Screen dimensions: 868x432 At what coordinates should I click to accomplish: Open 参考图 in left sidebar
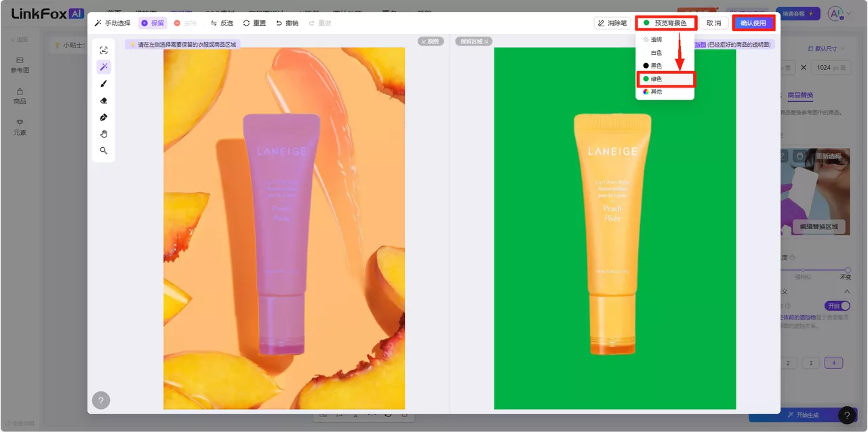[x=20, y=65]
